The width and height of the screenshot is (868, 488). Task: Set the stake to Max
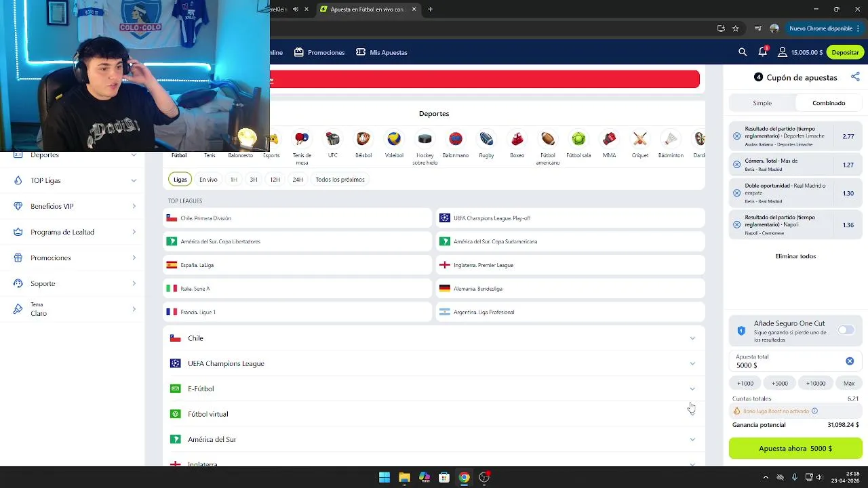pyautogui.click(x=849, y=384)
